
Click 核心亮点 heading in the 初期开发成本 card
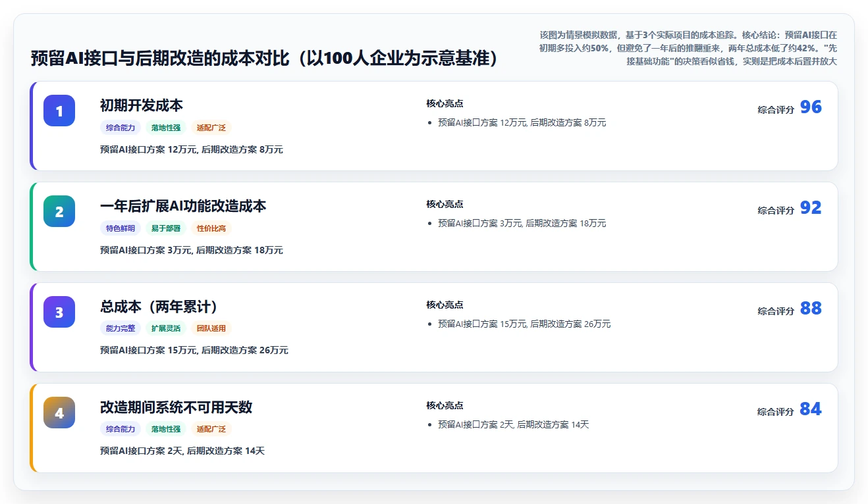click(445, 103)
